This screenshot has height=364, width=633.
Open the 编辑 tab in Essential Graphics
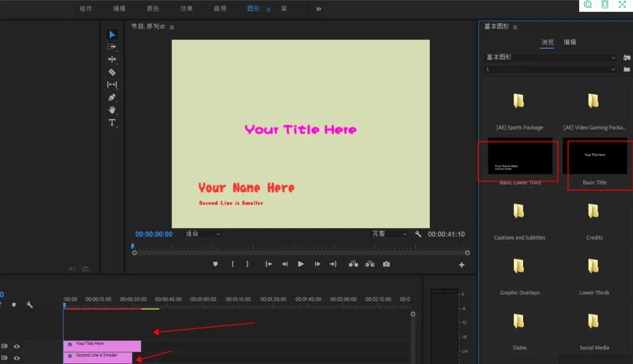570,43
